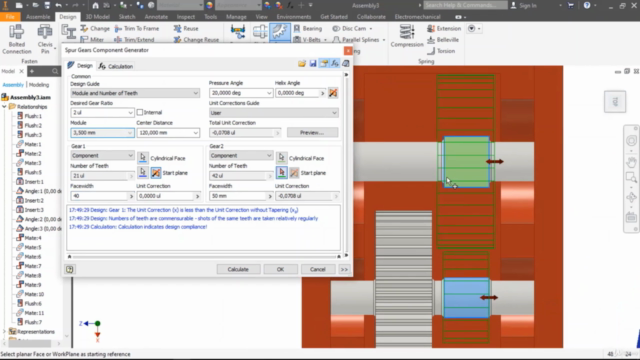Open the Assemble ribbon tab
The width and height of the screenshot is (640, 360).
(38, 17)
